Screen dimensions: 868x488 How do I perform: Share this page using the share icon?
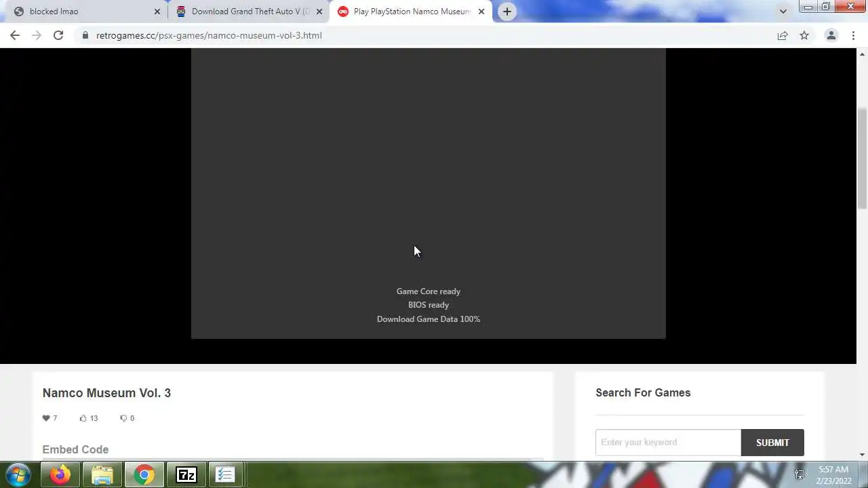click(x=783, y=35)
